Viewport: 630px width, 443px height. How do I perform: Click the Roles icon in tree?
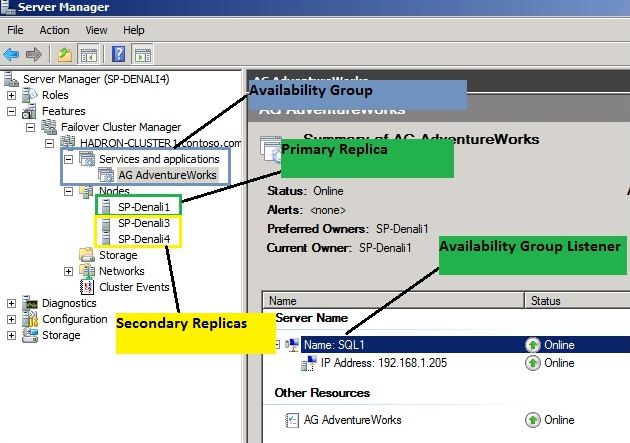click(x=30, y=95)
